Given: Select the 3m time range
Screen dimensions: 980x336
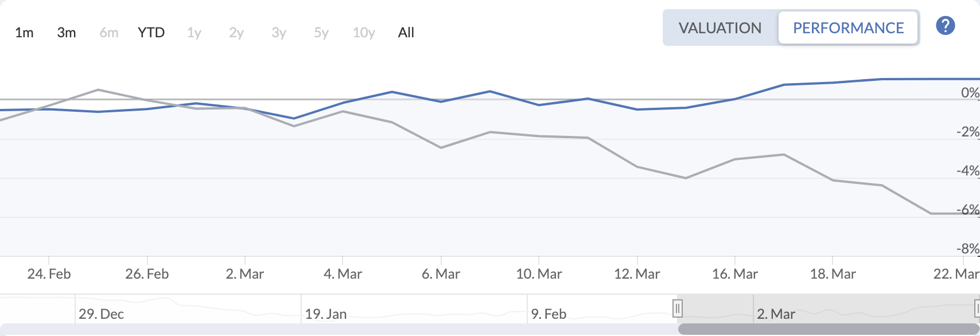Looking at the screenshot, I should tap(66, 33).
